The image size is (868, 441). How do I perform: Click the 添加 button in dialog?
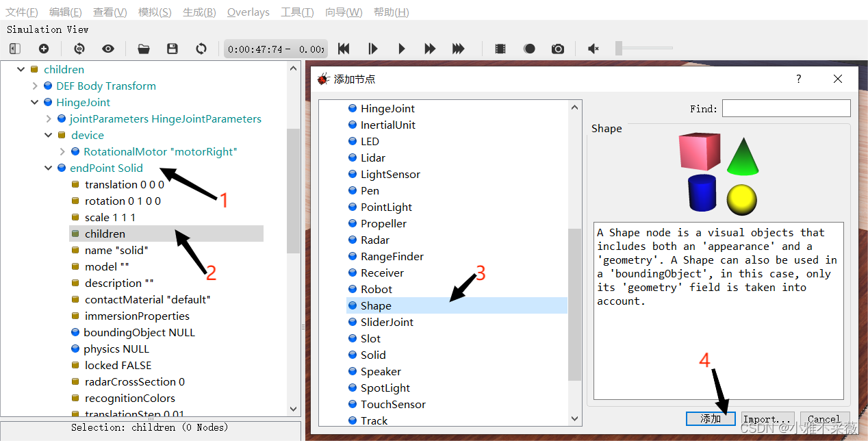pyautogui.click(x=711, y=419)
